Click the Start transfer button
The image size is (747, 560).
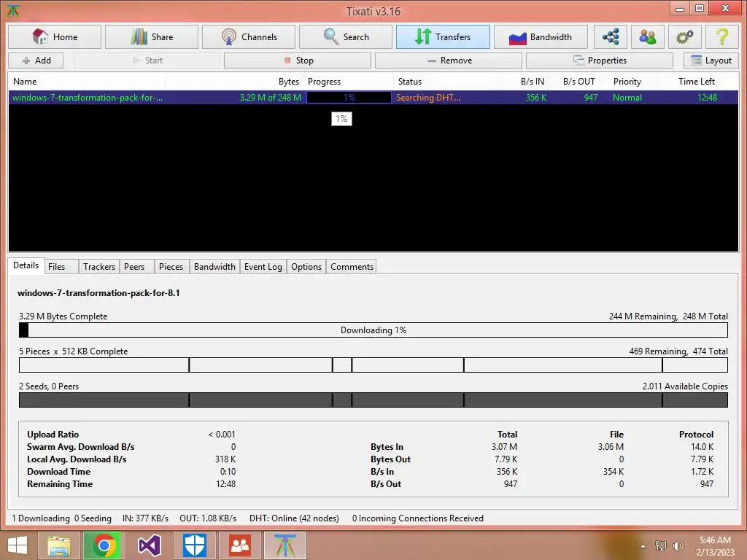click(x=147, y=61)
